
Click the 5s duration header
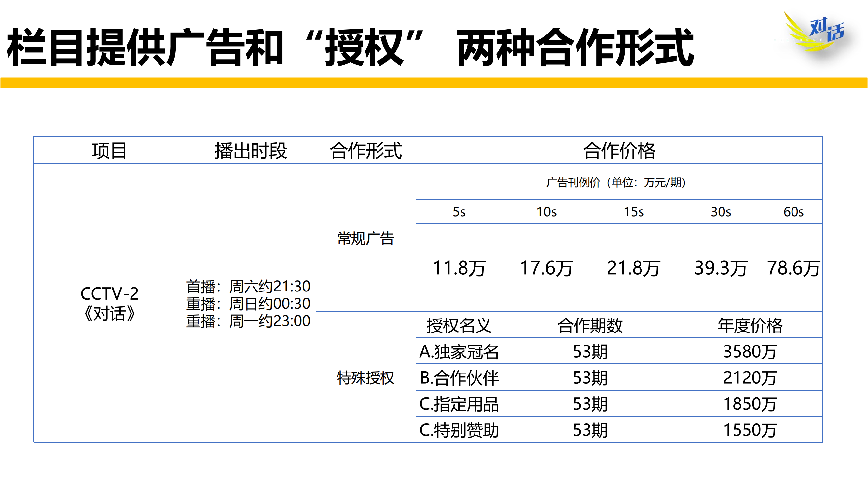(459, 212)
